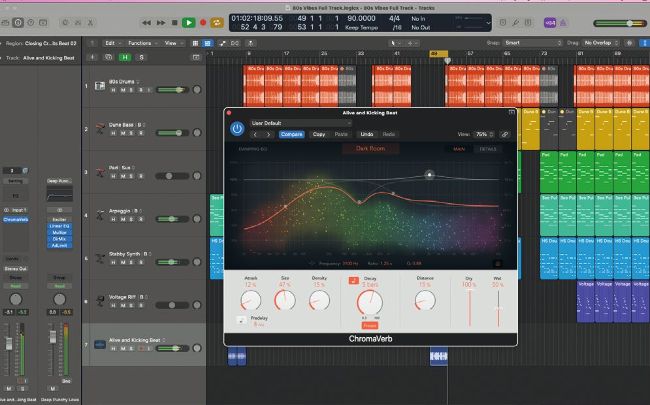The image size is (650, 405).
Task: Open the Edit menu in Tracks area
Action: coord(112,43)
